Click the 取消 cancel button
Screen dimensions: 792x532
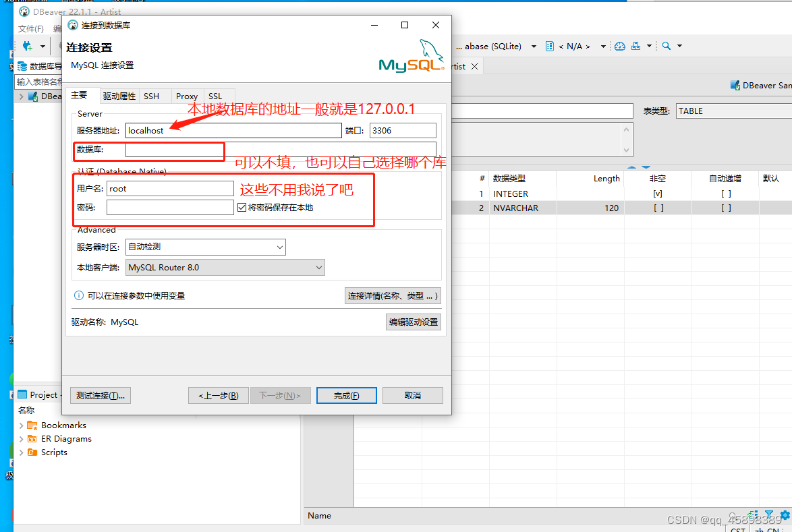[x=413, y=396]
